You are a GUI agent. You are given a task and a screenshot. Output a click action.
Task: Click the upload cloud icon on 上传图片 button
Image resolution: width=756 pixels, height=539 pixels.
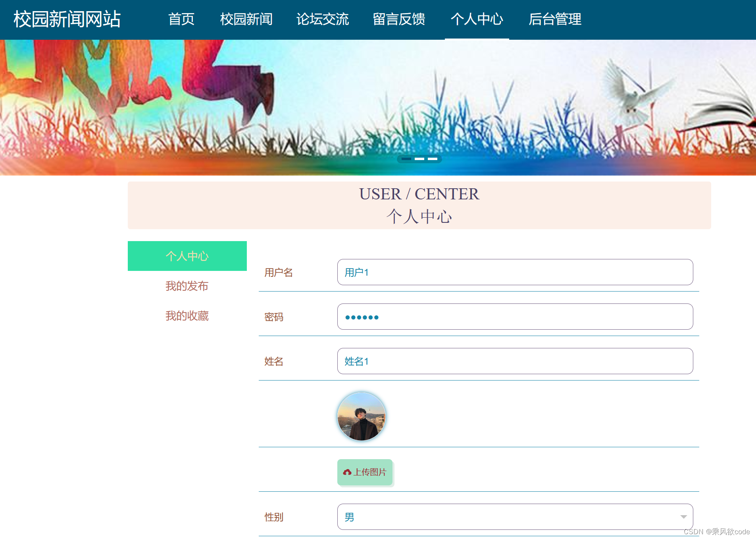[x=346, y=472]
